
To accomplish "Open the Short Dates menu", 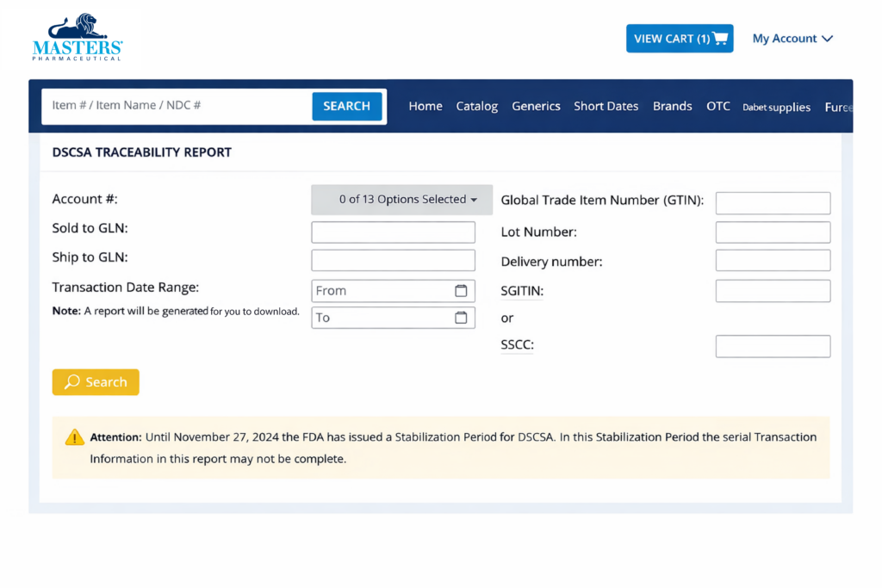I will pyautogui.click(x=606, y=107).
